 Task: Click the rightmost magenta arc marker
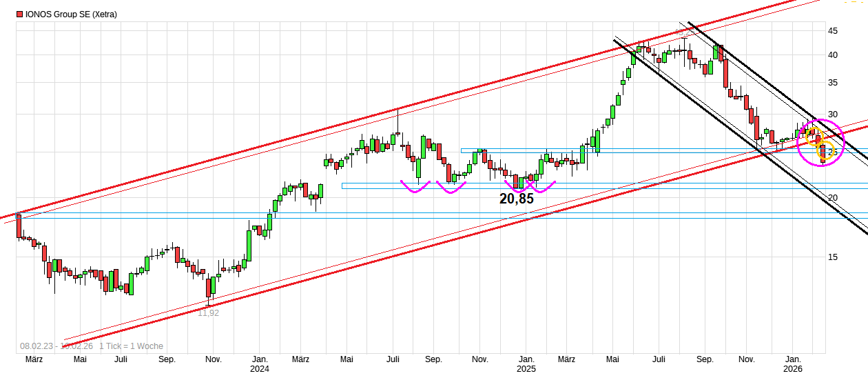click(542, 188)
